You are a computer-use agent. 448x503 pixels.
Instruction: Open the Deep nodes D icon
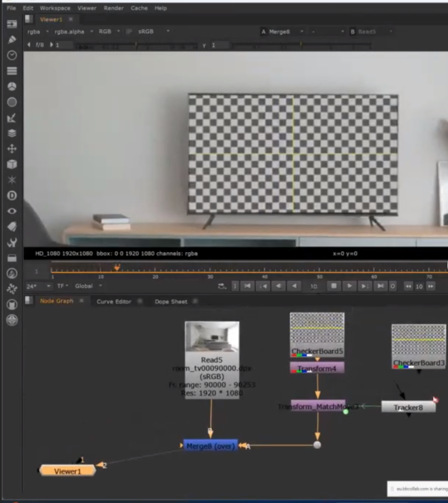pyautogui.click(x=12, y=196)
